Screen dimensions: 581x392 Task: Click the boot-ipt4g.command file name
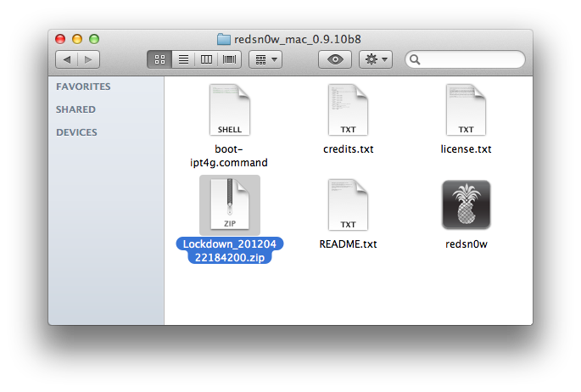(x=229, y=155)
